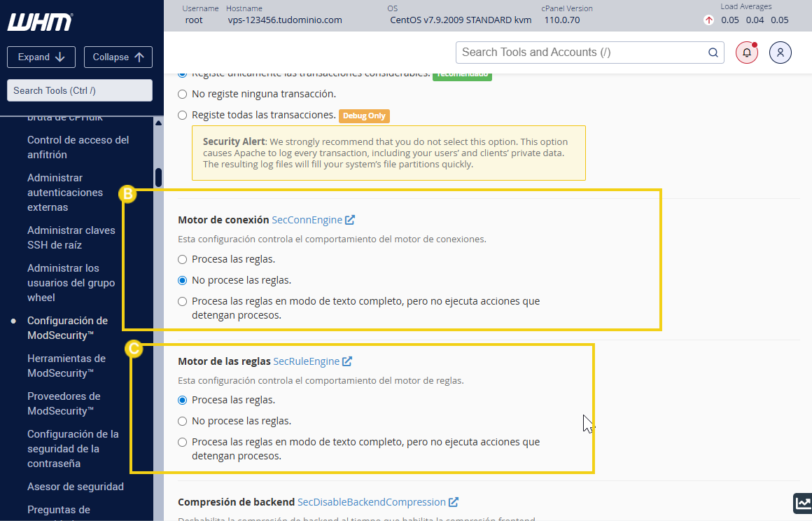Collapse all sidebar menu sections
The image size is (812, 521).
pos(118,57)
